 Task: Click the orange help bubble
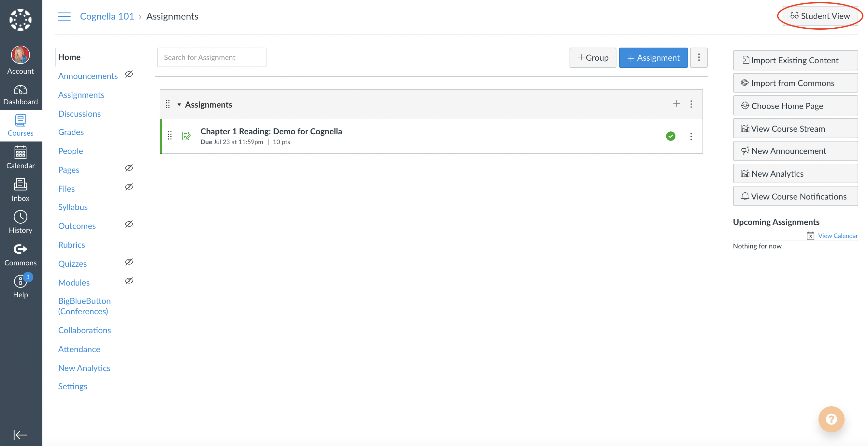[831, 419]
